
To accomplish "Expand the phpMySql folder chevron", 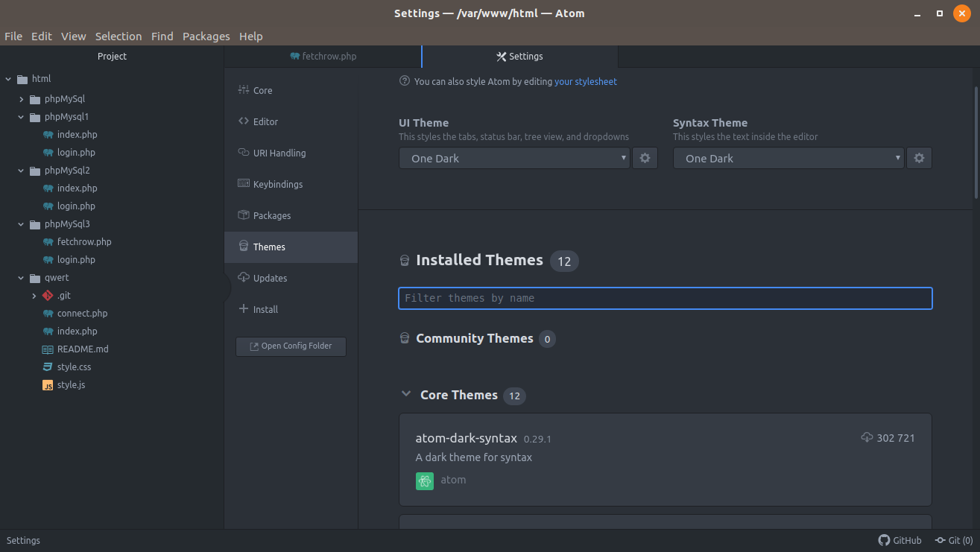I will pos(22,99).
